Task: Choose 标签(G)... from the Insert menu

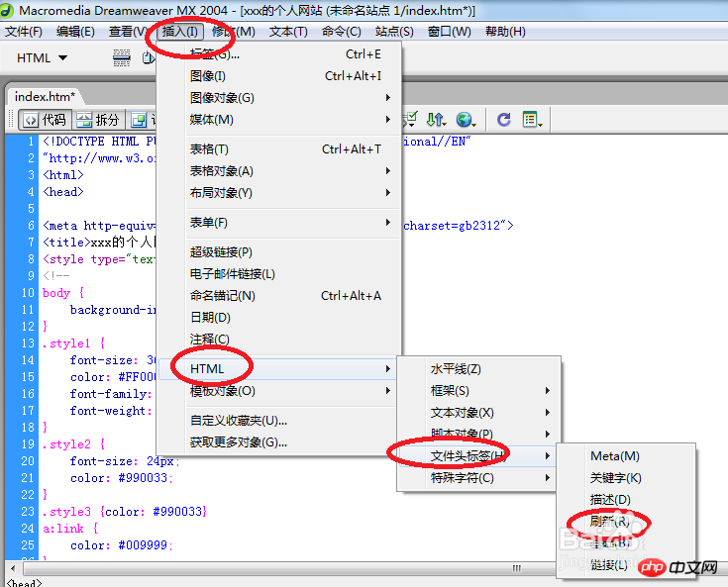Action: point(279,54)
